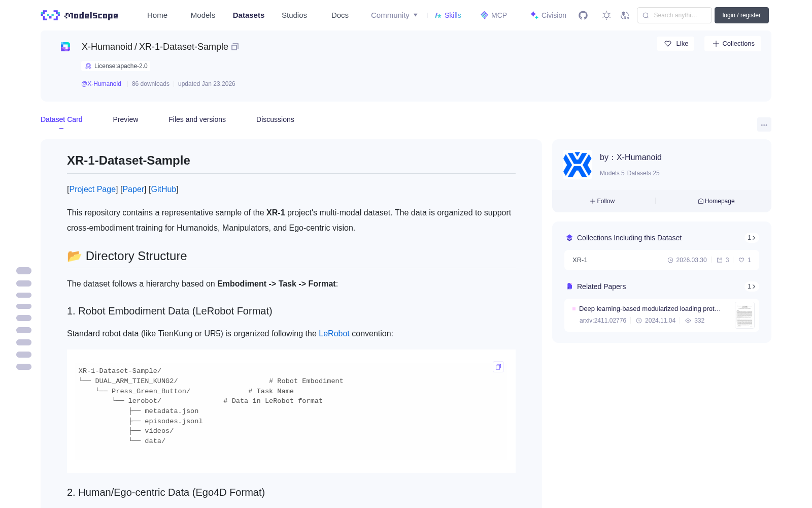This screenshot has width=812, height=508.
Task: Click the heart icon in the Like button
Action: pyautogui.click(x=668, y=44)
